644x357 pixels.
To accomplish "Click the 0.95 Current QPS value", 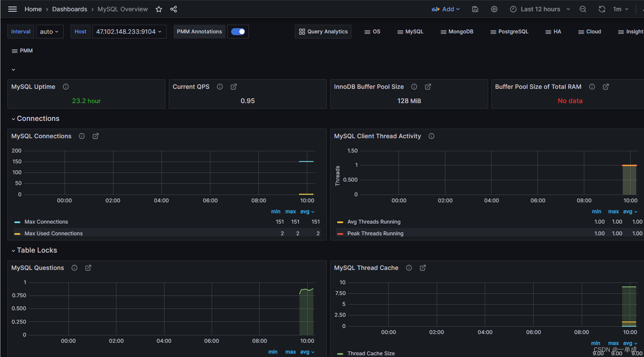I will 248,101.
